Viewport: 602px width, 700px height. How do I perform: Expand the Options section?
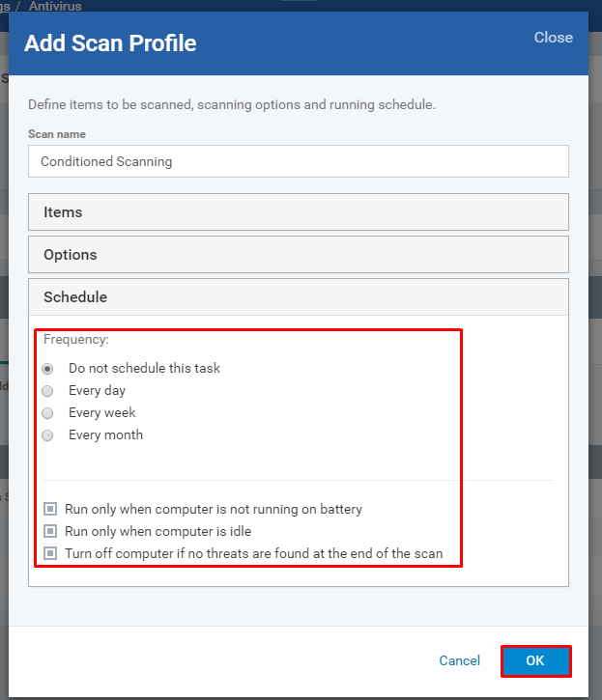299,255
